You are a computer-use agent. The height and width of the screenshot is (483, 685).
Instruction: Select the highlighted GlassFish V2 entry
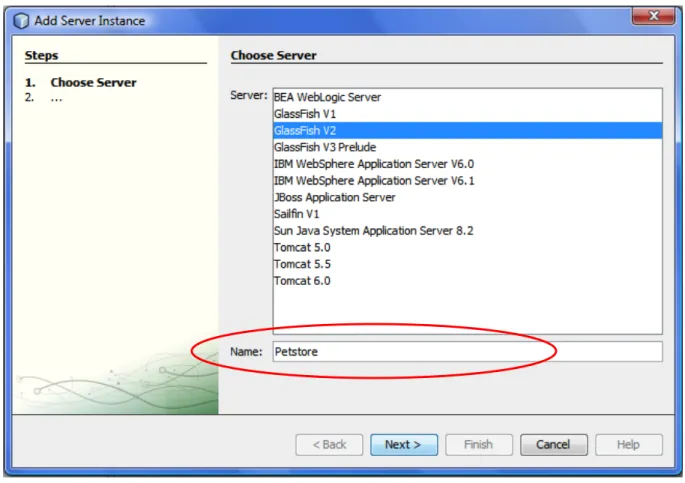tap(467, 131)
